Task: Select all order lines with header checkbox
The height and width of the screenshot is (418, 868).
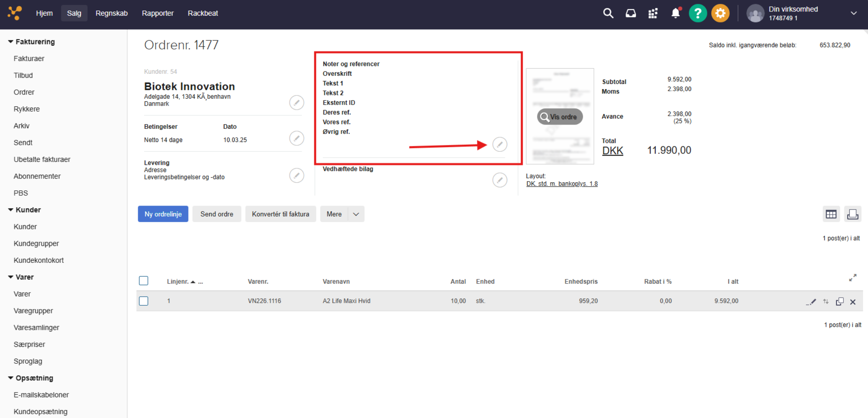Action: (x=144, y=281)
